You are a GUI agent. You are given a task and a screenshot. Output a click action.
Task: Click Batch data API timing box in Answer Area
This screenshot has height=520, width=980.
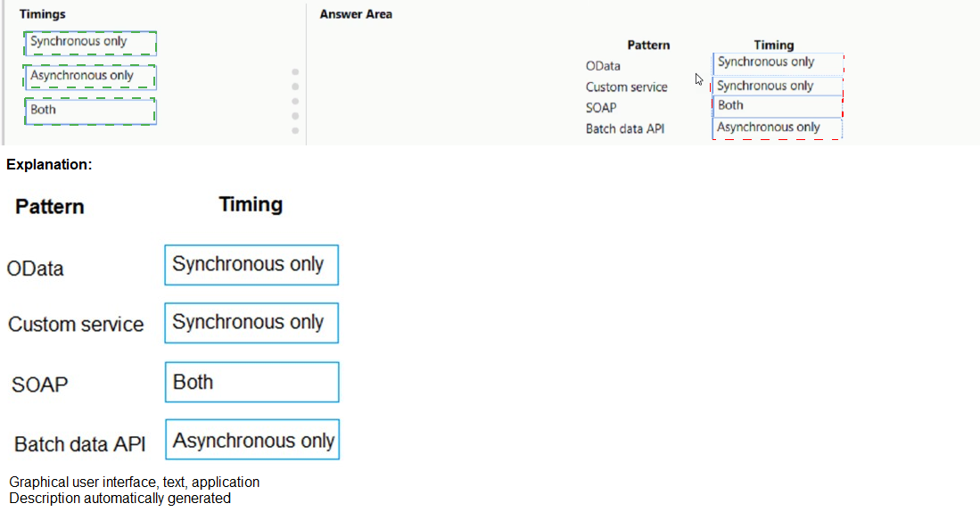point(778,128)
